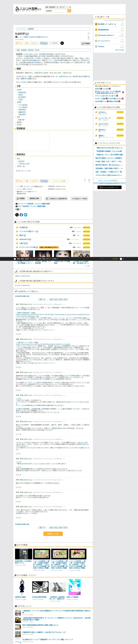138x644 pixels.
Task: Click the 掲示板へ jump button
Action: coord(55,43)
